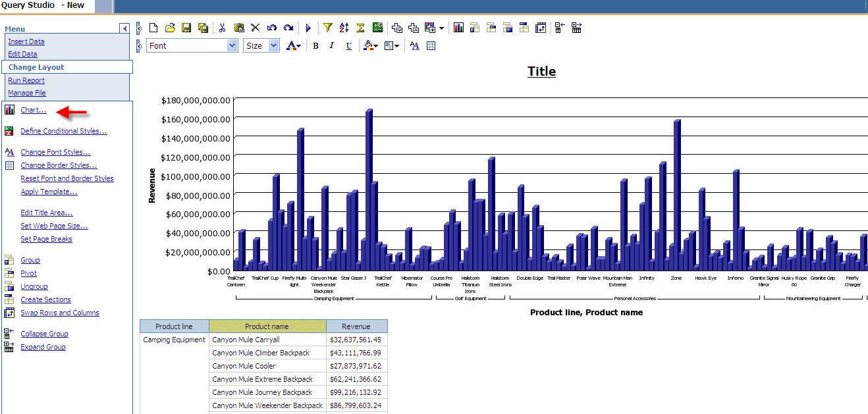Open the Insert Data menu
The height and width of the screenshot is (414, 868).
[26, 41]
